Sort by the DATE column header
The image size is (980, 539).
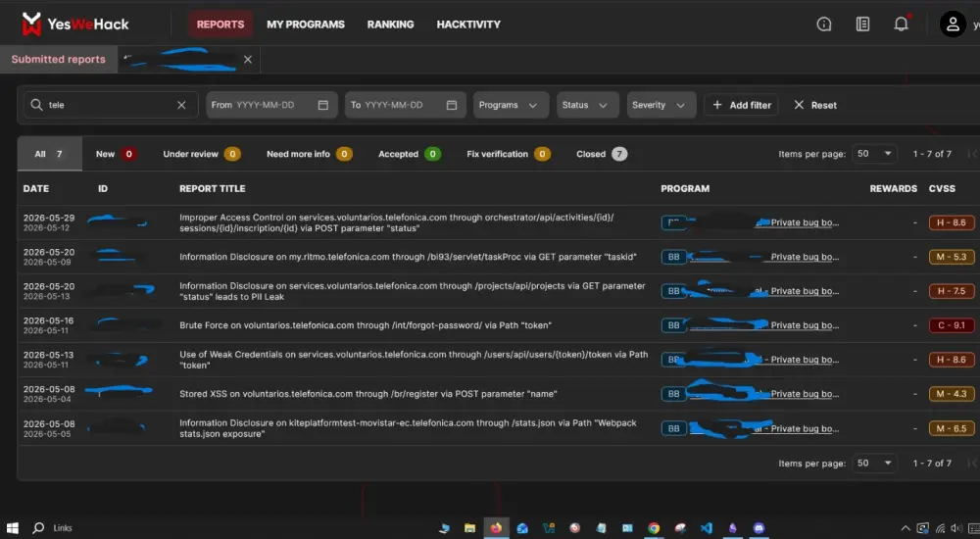[x=35, y=188]
